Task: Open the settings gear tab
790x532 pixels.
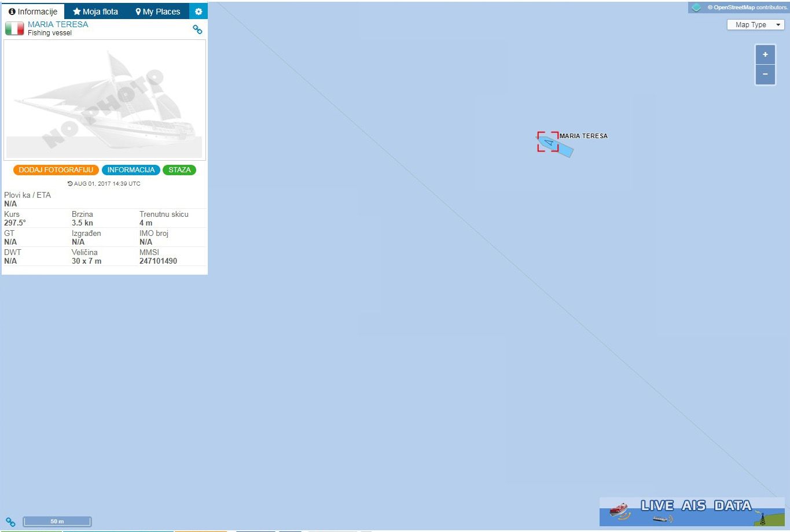Action: click(x=199, y=12)
